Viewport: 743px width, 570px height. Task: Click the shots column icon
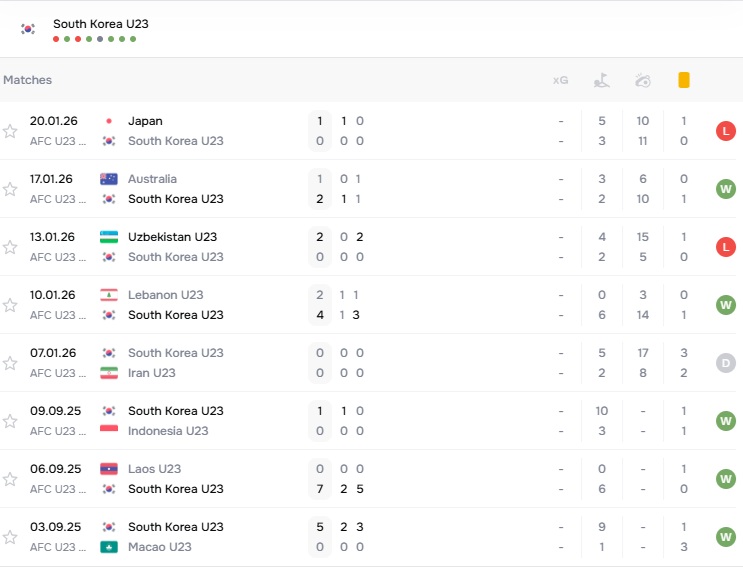click(643, 80)
